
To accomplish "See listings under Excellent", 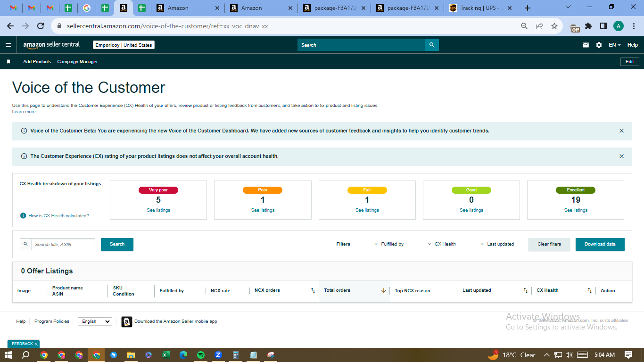I will pyautogui.click(x=576, y=210).
